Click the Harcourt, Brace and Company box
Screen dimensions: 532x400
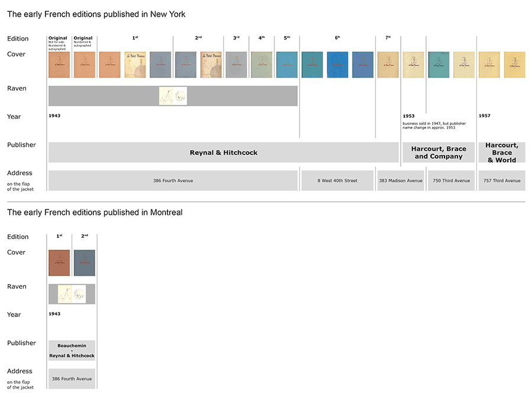click(439, 153)
